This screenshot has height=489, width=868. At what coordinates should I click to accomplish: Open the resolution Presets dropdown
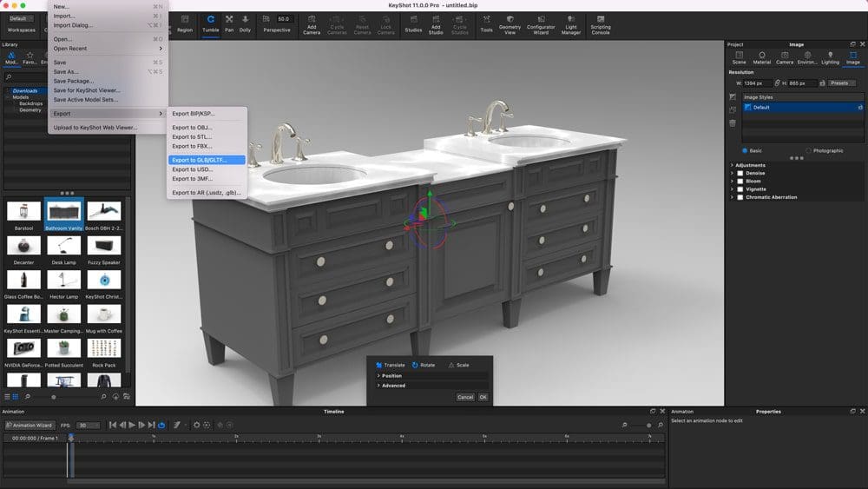click(x=843, y=83)
